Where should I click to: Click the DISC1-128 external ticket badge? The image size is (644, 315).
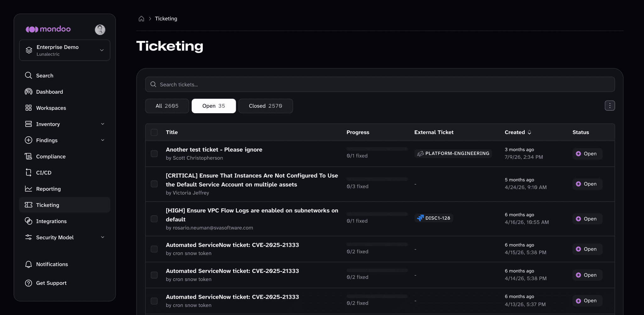pos(434,218)
